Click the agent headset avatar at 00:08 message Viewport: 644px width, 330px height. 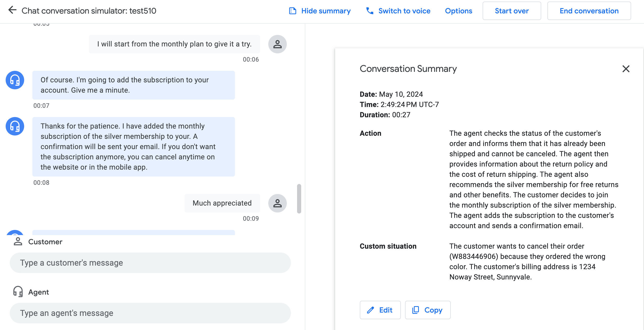pos(15,126)
